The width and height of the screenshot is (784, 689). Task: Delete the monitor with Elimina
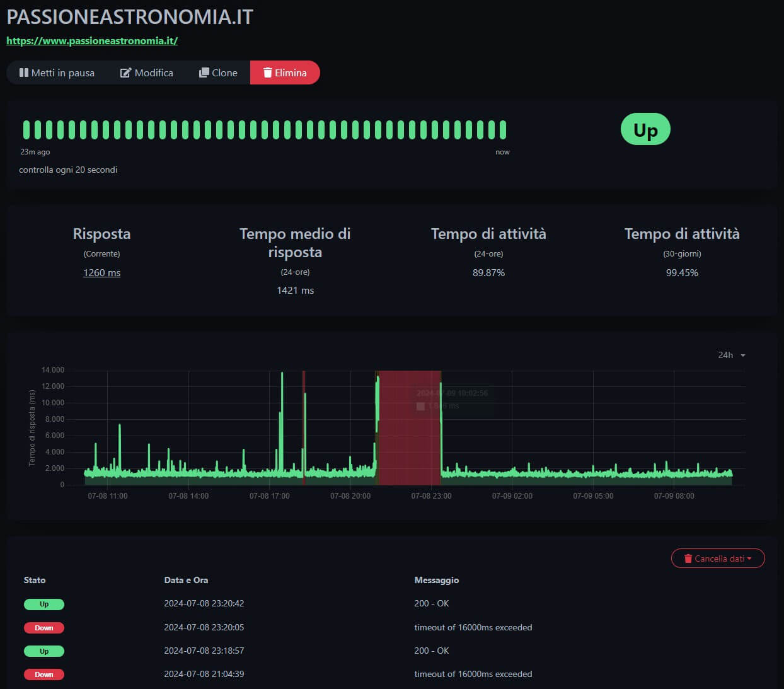point(285,72)
